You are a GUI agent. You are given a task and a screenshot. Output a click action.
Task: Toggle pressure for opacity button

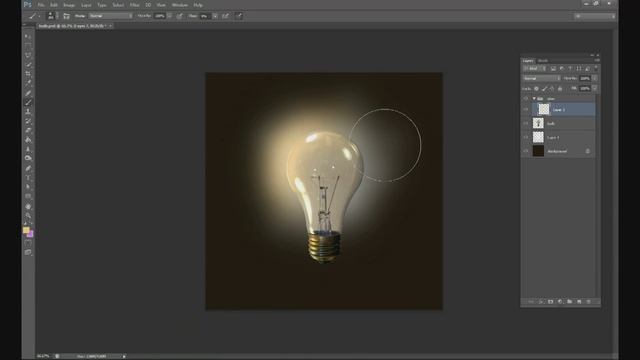pos(180,16)
